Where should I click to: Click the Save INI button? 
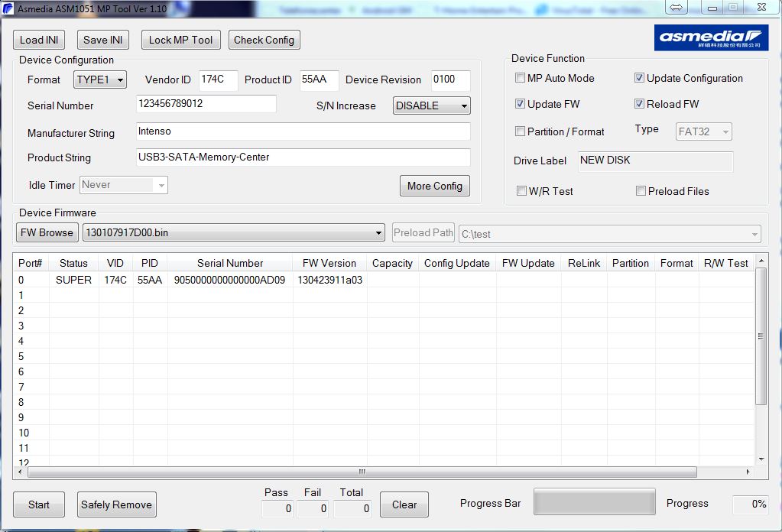click(102, 40)
